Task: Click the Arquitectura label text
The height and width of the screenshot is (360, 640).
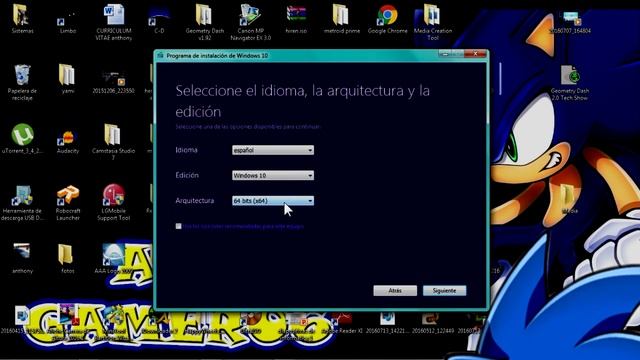Action: [x=195, y=200]
